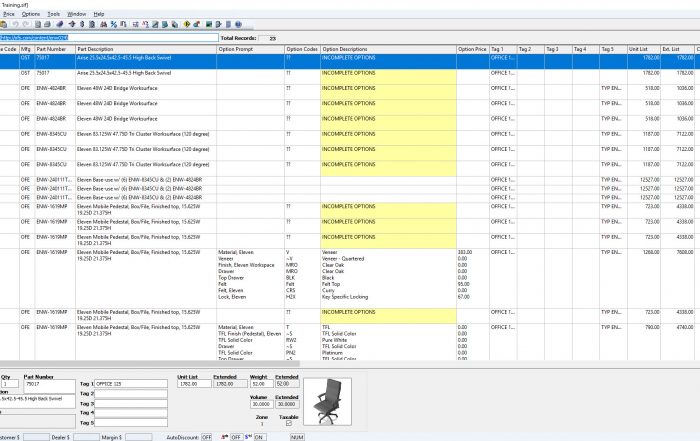Click the blue document icon before globe

coord(228,25)
